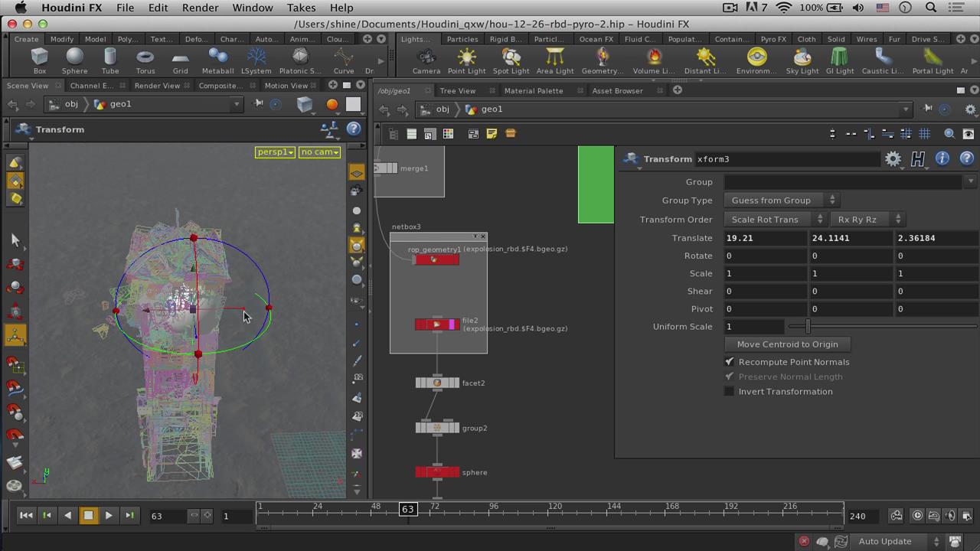Click the Uniform Scale value field
Screen dimensions: 980x551
754,327
